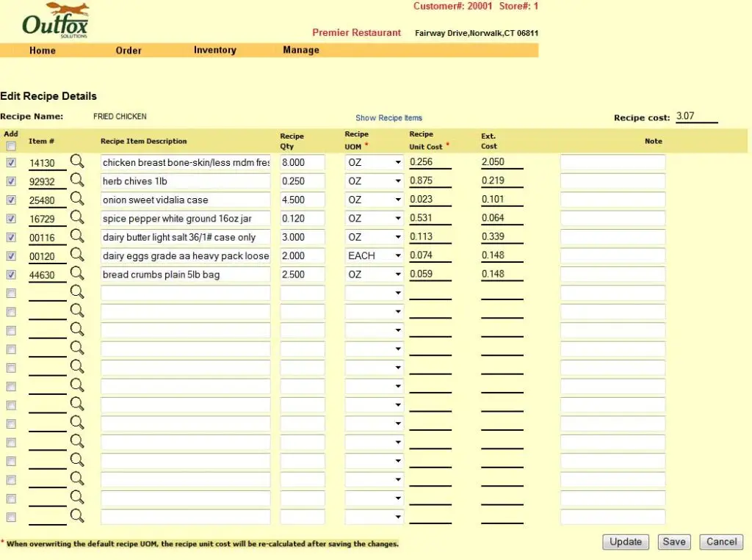Click the Note field for spice pepper row
Screen dimensions: 752x560
(x=612, y=219)
